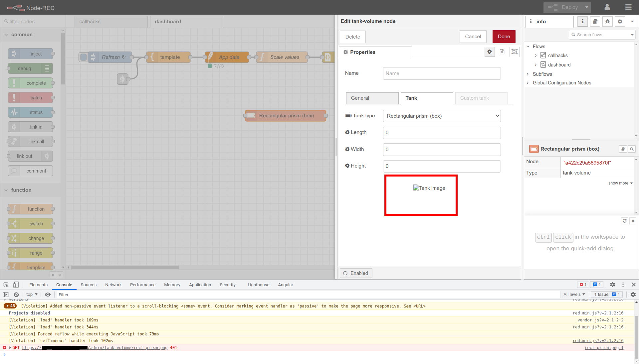Image resolution: width=639 pixels, height=364 pixels.
Task: Open the All levels log filter
Action: point(573,295)
